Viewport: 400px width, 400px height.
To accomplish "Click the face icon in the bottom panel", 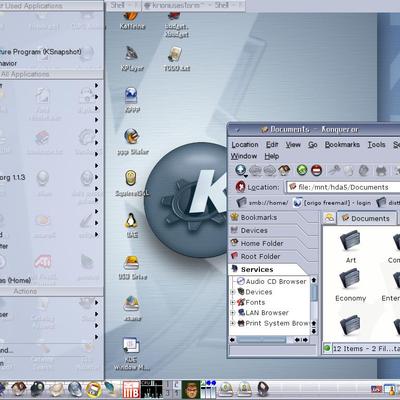I will (191, 390).
